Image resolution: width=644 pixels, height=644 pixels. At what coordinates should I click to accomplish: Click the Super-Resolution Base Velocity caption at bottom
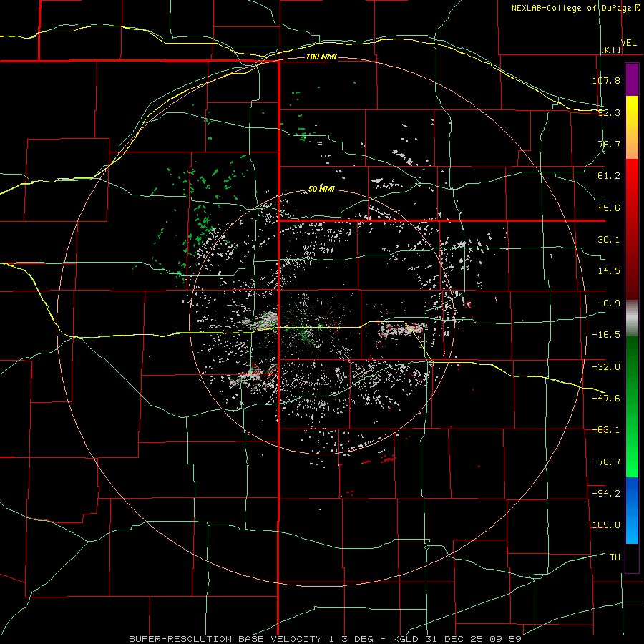click(326, 639)
